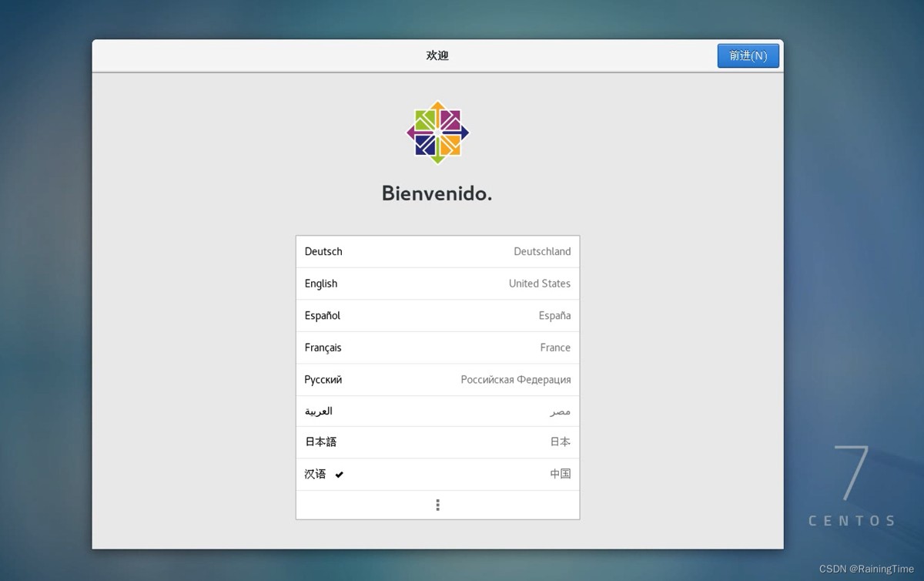The height and width of the screenshot is (581, 924).
Task: Select Русский language row
Action: pyautogui.click(x=437, y=380)
